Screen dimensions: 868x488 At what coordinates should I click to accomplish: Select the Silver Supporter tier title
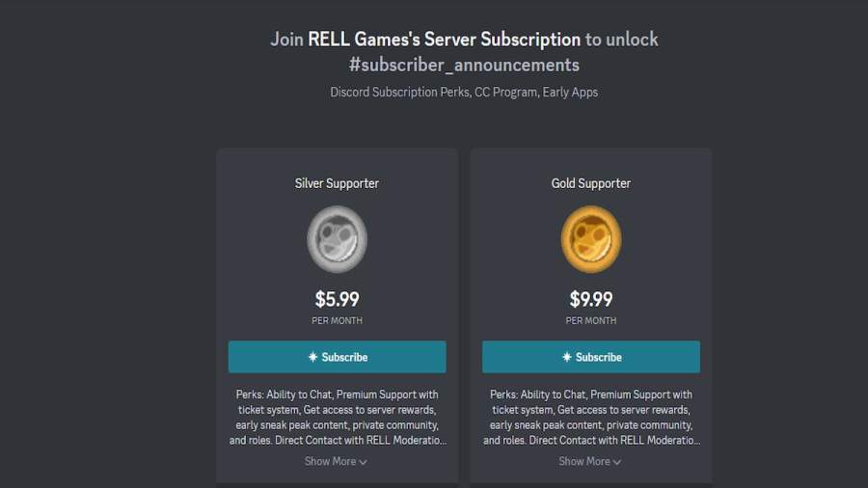point(337,183)
